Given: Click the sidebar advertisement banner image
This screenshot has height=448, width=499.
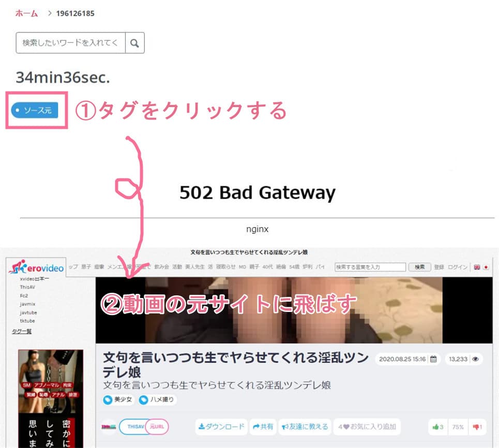Looking at the screenshot, I should [51, 399].
